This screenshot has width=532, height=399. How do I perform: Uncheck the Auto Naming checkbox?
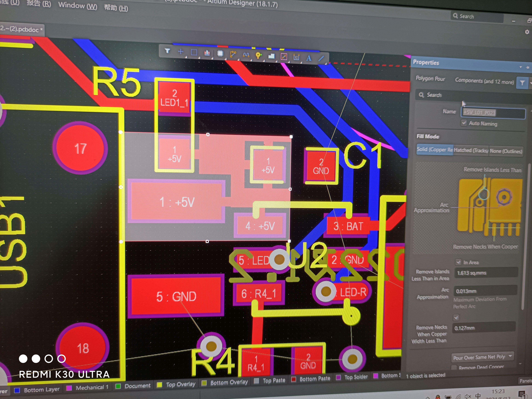click(464, 123)
